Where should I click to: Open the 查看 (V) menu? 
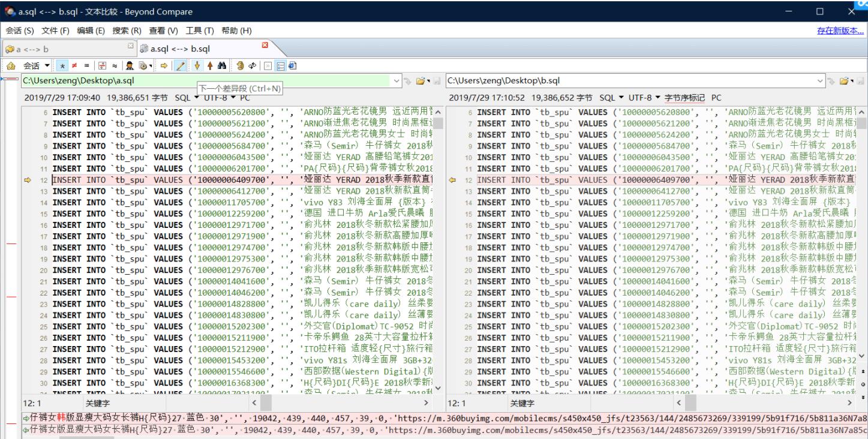point(164,31)
